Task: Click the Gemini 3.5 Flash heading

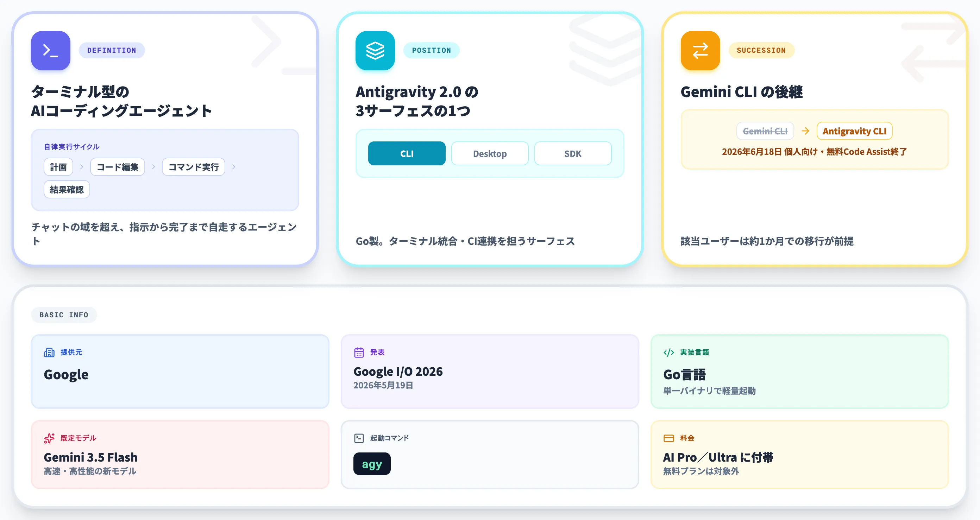Action: click(90, 457)
